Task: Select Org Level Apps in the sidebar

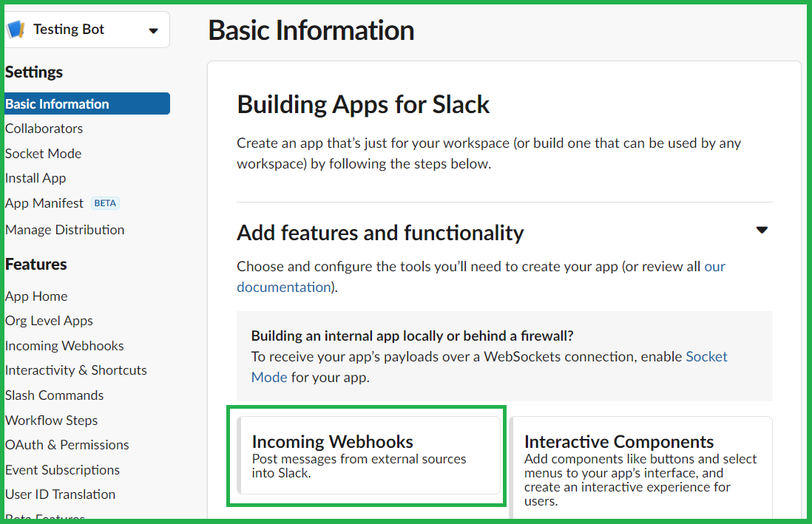Action: pyautogui.click(x=49, y=321)
